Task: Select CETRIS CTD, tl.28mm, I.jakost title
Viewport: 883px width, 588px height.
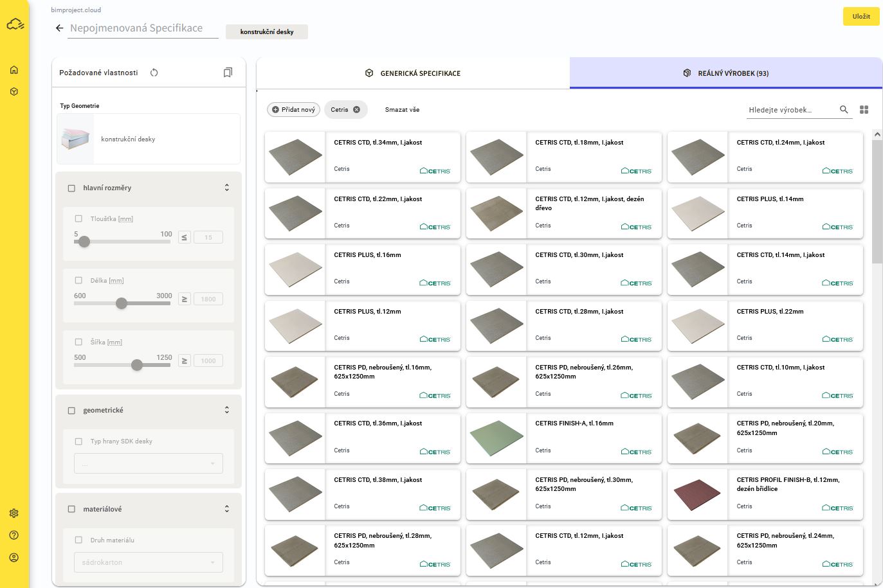Action: (x=579, y=312)
